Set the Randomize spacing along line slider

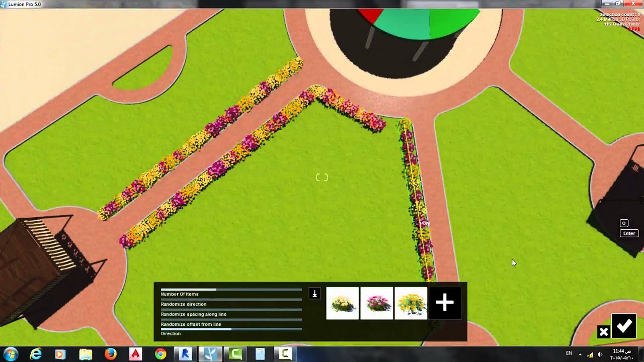(231, 310)
